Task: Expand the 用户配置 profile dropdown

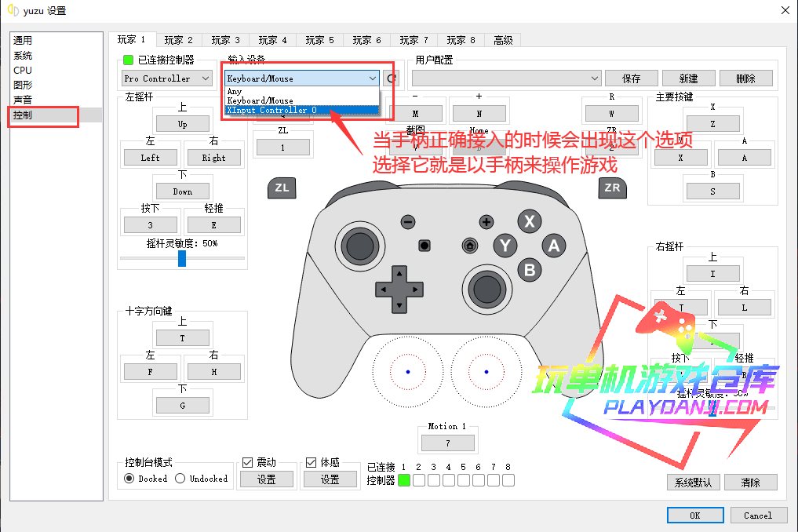Action: (506, 78)
